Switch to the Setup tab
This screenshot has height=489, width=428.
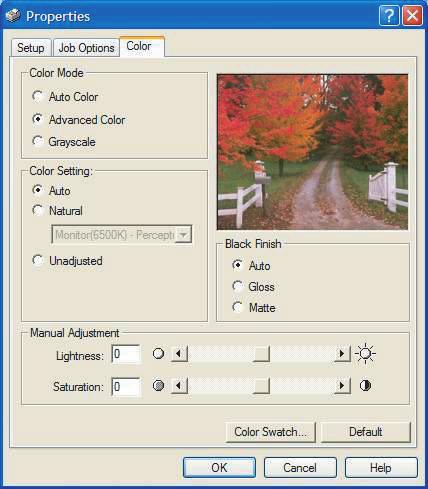point(31,48)
